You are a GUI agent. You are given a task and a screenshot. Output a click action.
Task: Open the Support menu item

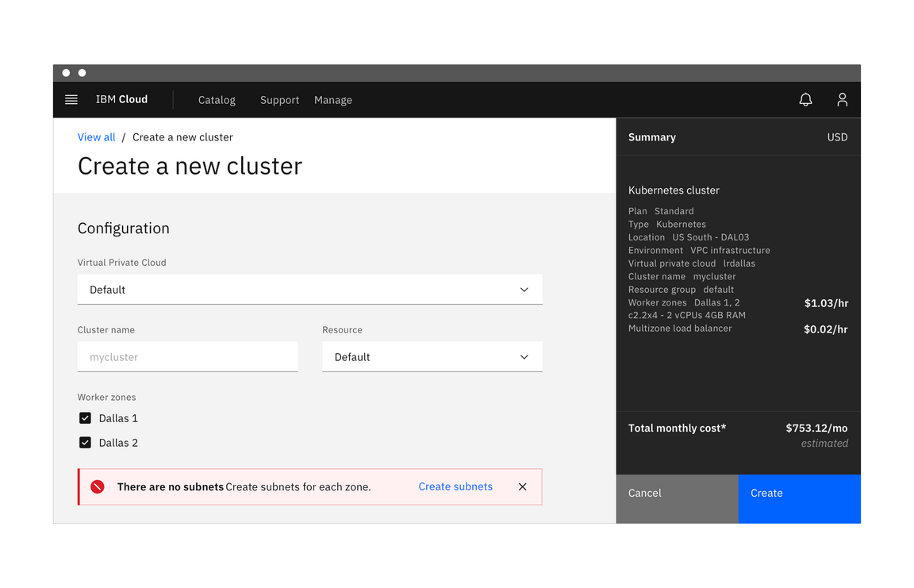click(x=279, y=100)
